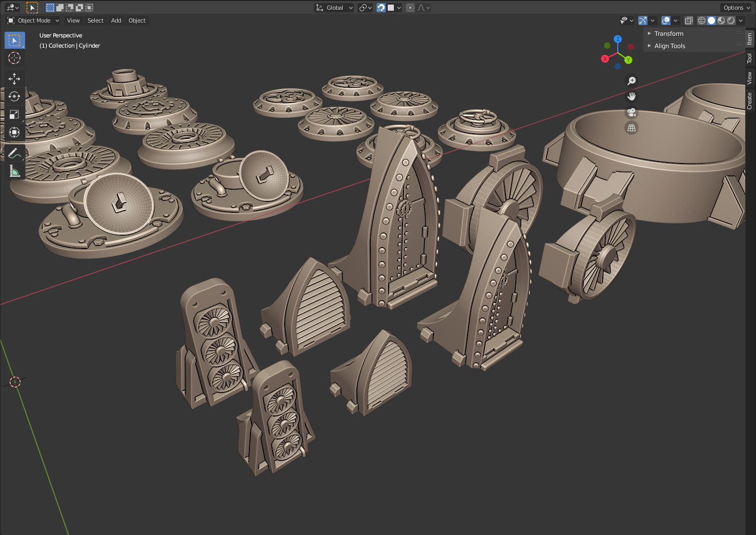The image size is (756, 535).
Task: Click the Options button
Action: 736,8
